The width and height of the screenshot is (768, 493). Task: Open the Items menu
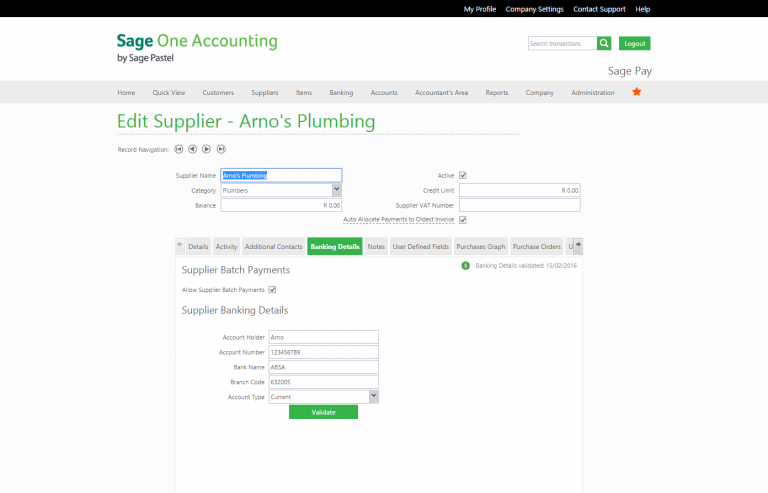click(304, 93)
